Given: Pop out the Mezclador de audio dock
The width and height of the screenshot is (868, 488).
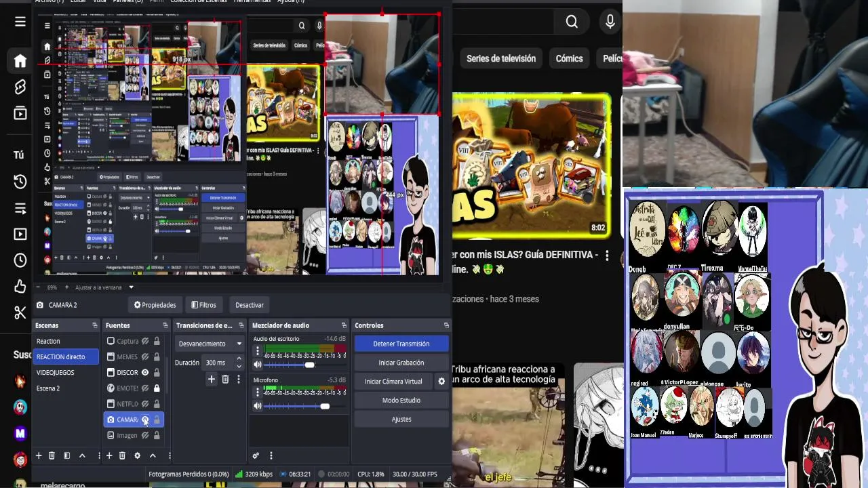Looking at the screenshot, I should tap(344, 325).
